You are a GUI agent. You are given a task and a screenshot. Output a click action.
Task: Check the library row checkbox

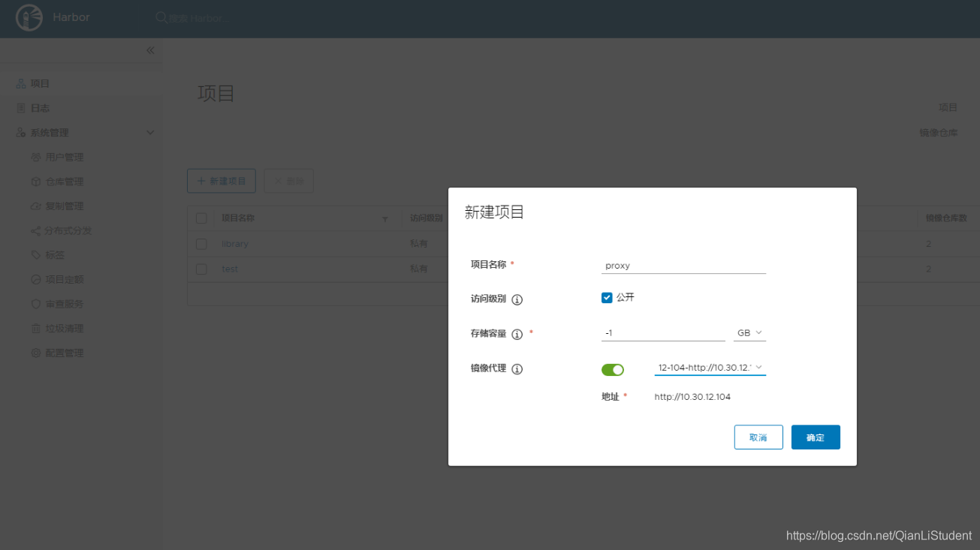pyautogui.click(x=201, y=244)
